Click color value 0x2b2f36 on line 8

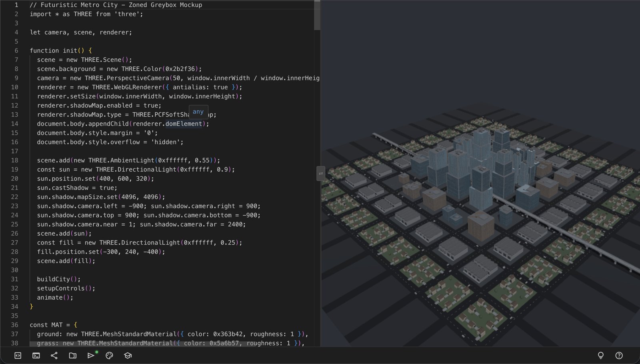pyautogui.click(x=180, y=69)
